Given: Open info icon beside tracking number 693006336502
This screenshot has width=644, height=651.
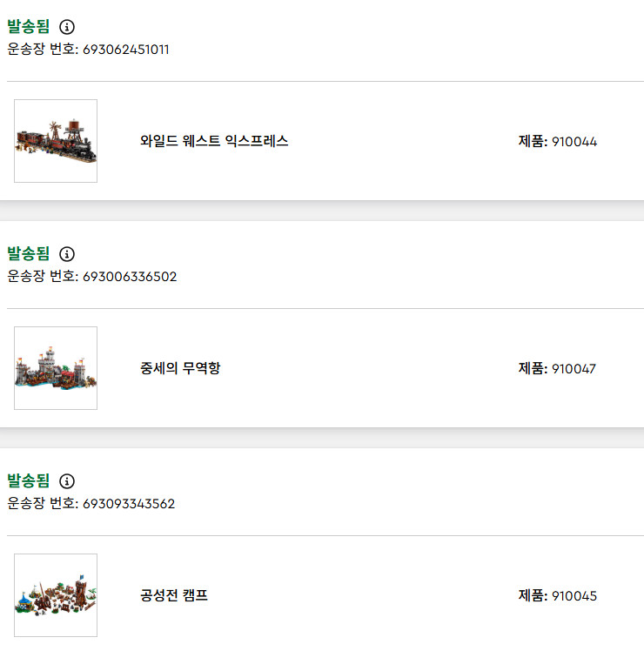Looking at the screenshot, I should coord(67,254).
